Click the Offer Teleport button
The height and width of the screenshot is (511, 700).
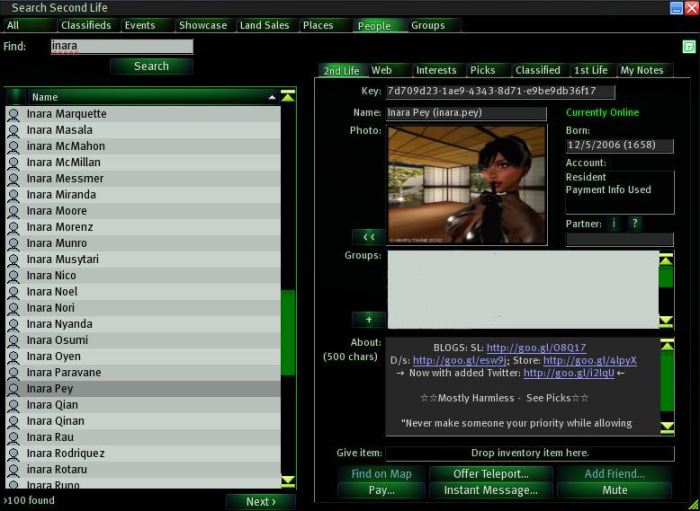(491, 474)
